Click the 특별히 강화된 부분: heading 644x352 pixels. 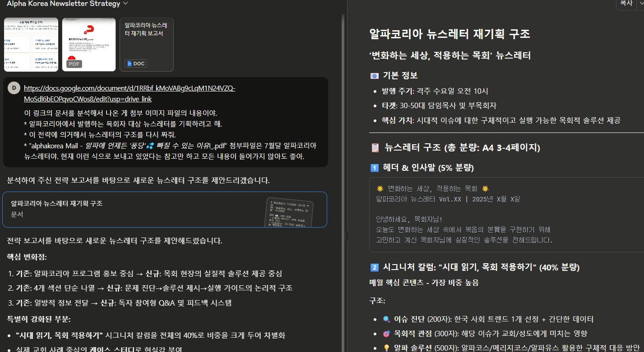click(39, 320)
